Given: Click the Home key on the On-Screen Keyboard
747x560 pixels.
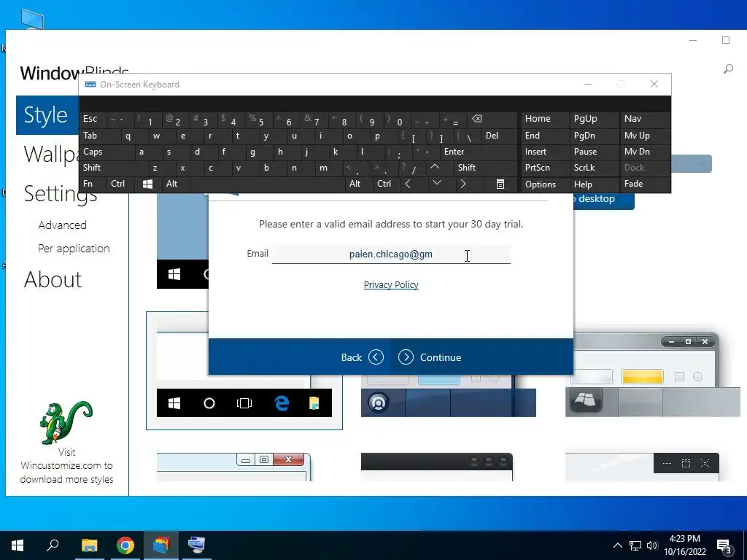Looking at the screenshot, I should point(544,119).
